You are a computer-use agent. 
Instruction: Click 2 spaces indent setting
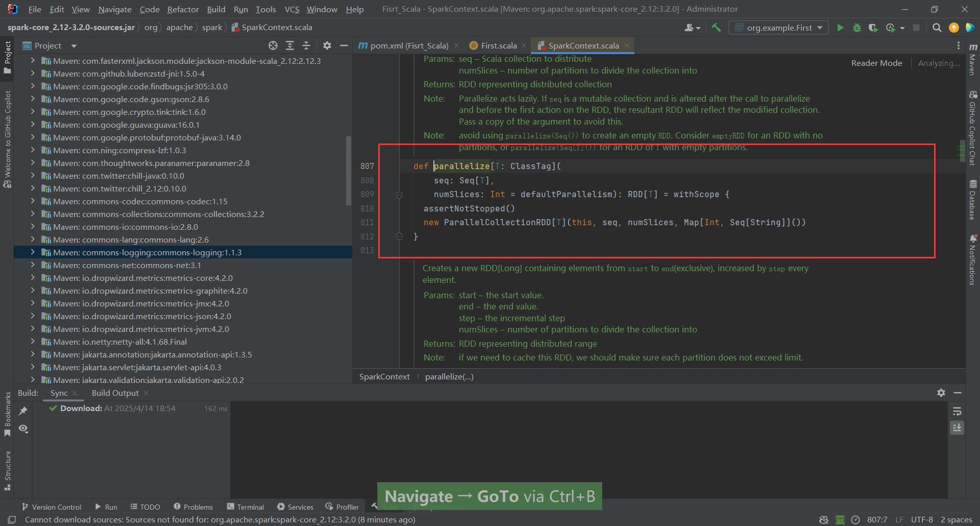[956, 519]
